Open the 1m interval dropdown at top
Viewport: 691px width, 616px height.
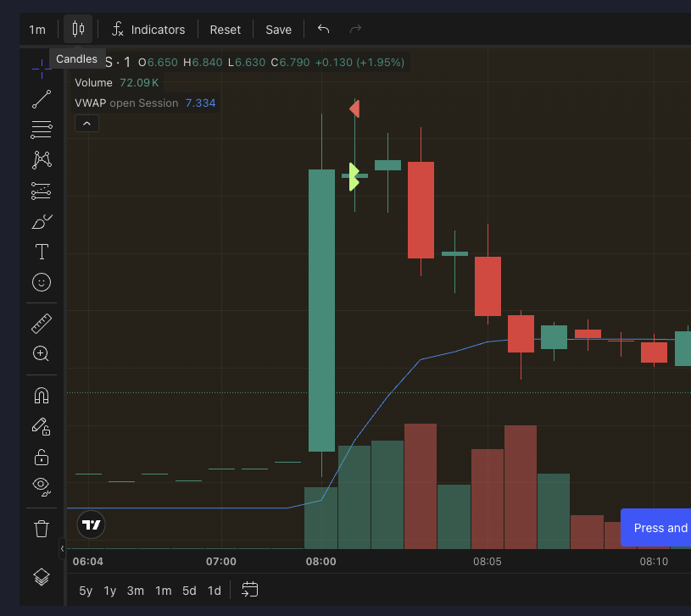(37, 30)
